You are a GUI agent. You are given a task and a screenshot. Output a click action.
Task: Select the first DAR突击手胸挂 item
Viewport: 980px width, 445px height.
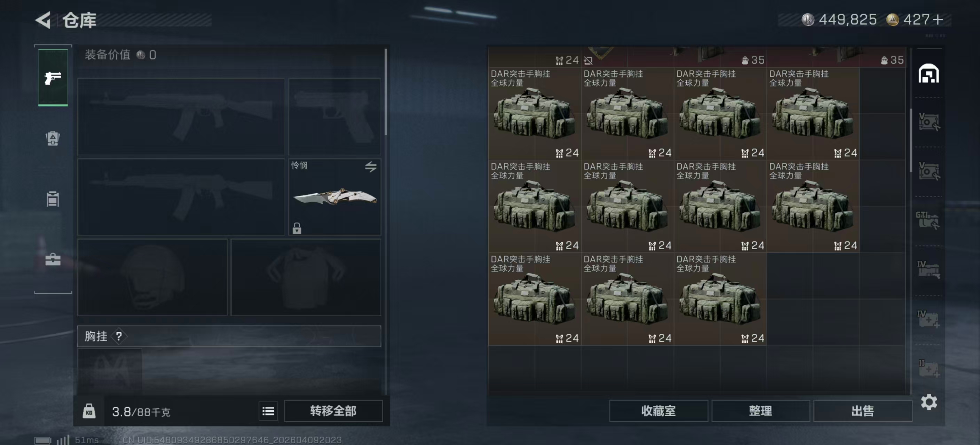(535, 114)
